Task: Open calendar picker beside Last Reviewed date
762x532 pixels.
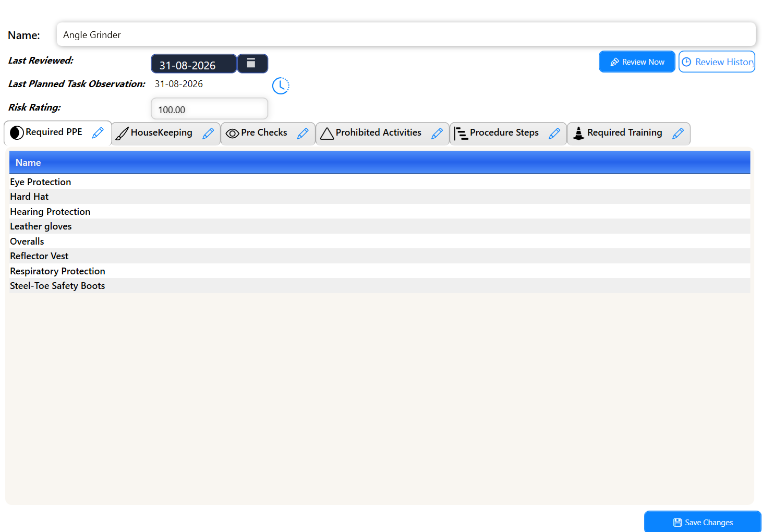Action: tap(252, 64)
